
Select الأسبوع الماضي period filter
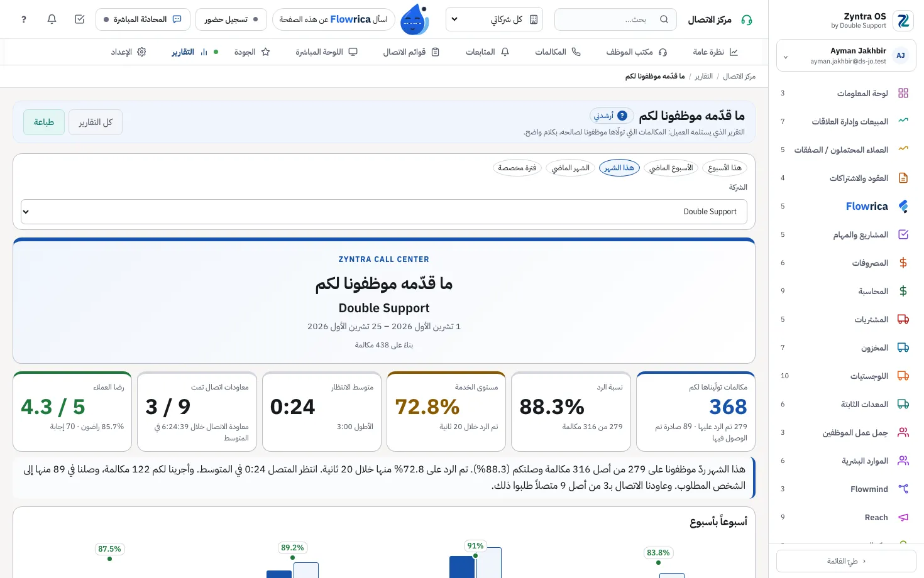tap(671, 168)
